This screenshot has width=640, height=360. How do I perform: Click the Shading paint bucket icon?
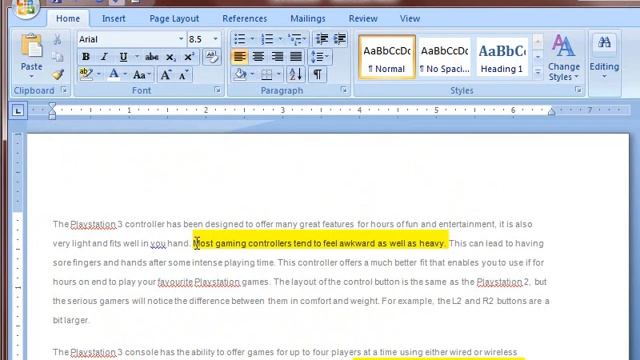(x=240, y=74)
